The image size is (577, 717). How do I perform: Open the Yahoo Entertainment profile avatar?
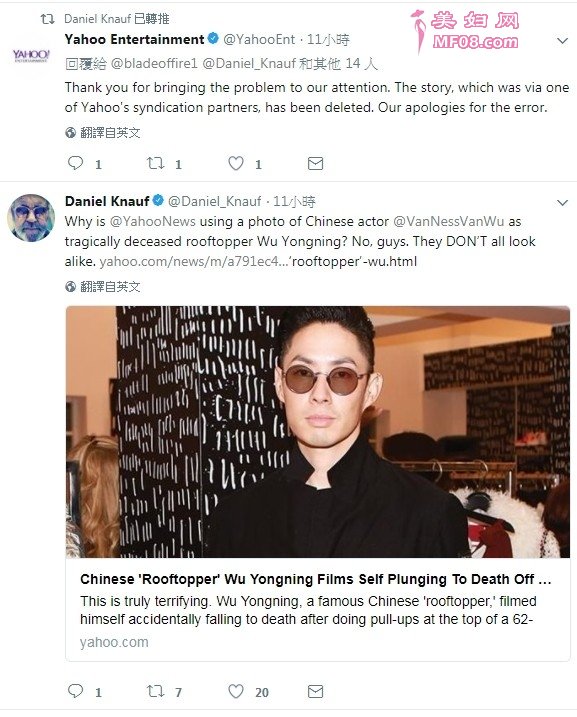coord(31,56)
